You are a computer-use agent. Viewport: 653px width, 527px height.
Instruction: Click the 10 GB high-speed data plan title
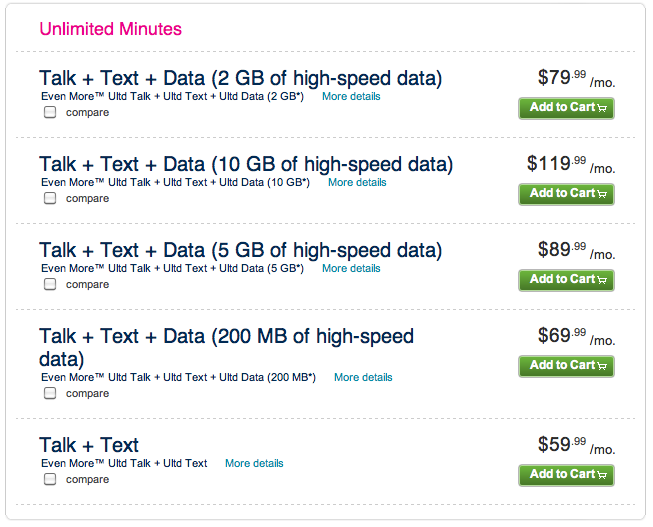(245, 164)
